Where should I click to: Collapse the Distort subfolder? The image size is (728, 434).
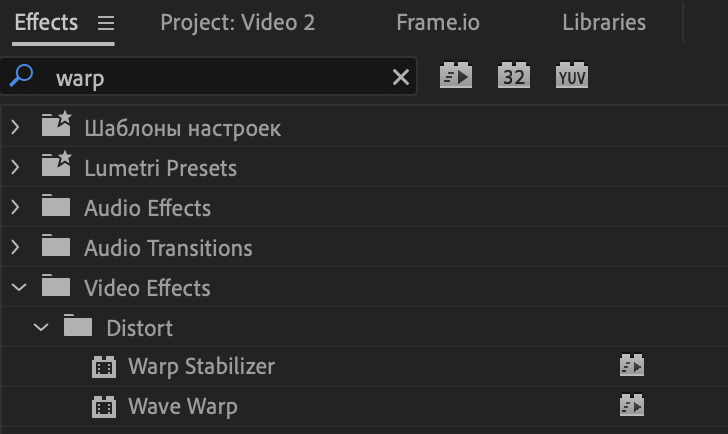point(41,327)
